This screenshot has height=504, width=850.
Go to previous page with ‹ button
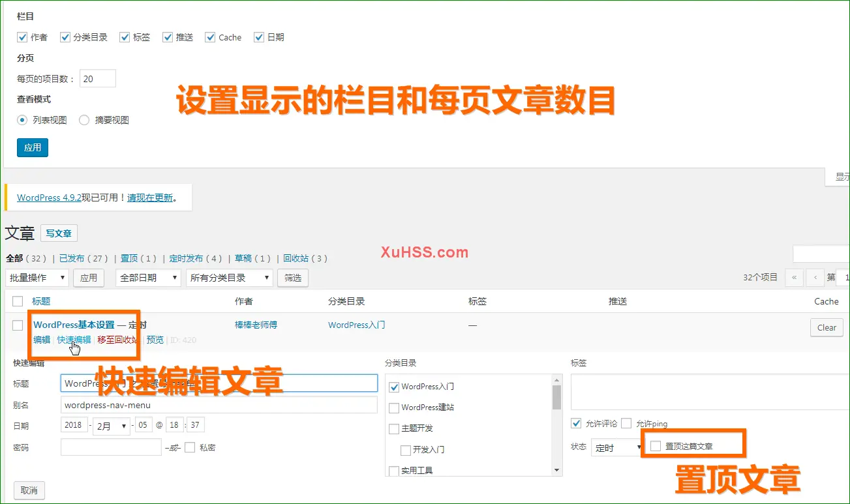pos(815,277)
